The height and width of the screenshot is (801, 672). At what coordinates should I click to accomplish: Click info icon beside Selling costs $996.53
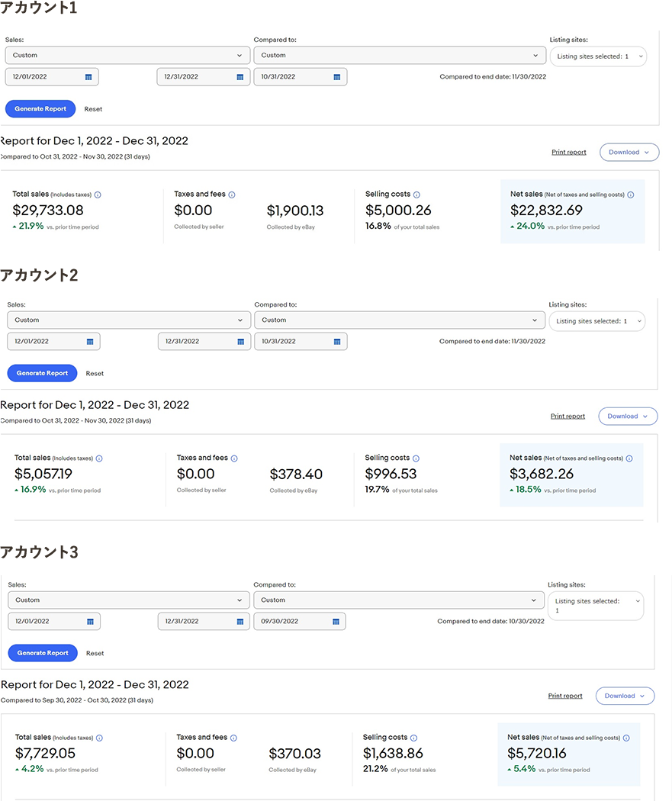point(415,458)
